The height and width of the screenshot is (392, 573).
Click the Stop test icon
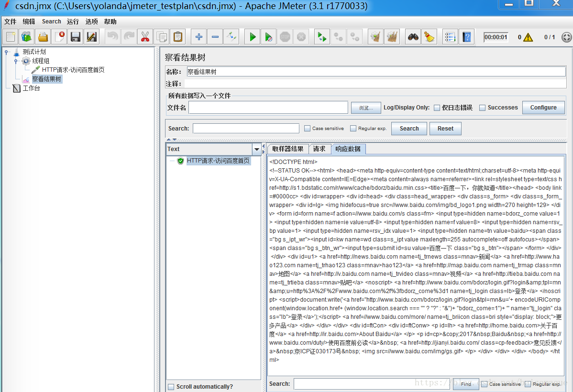[285, 37]
